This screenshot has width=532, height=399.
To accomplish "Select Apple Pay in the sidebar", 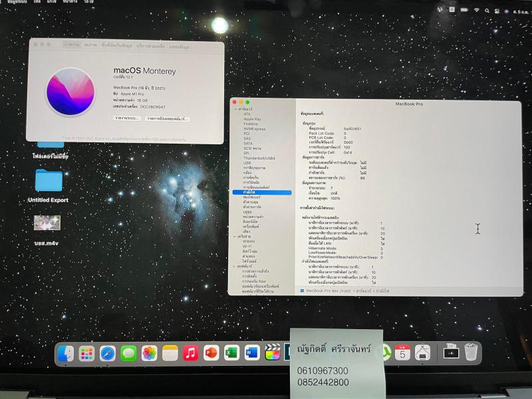I will 252,119.
